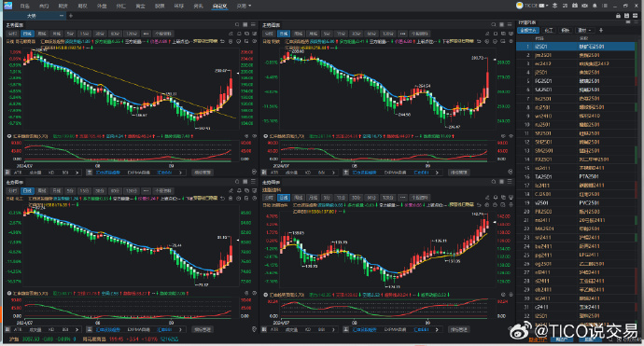Collapse the top-right sub-indicator pane with the circle toggle
Screen dimensions: 644x346
point(265,136)
